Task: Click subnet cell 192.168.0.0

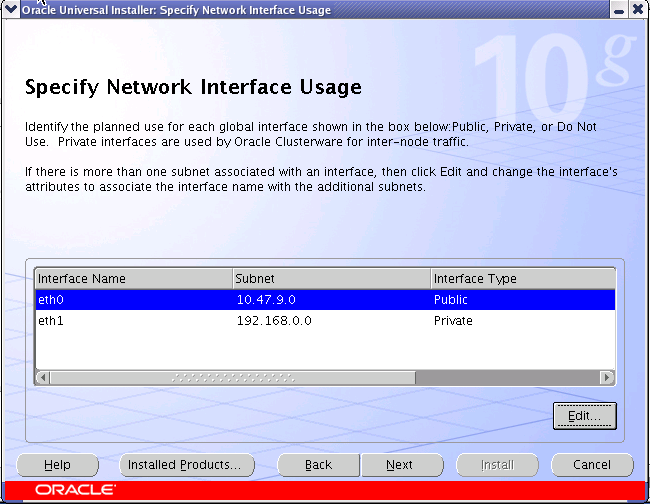Action: pos(332,320)
